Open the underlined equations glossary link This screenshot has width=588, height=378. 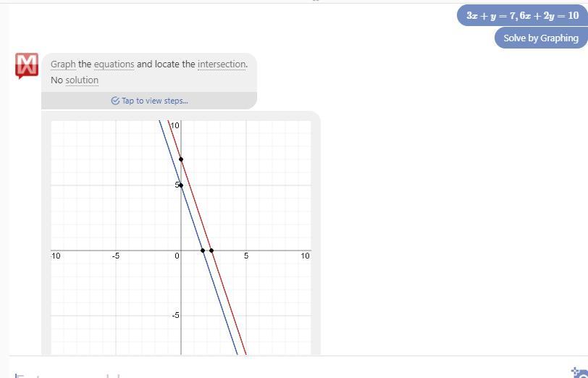114,64
